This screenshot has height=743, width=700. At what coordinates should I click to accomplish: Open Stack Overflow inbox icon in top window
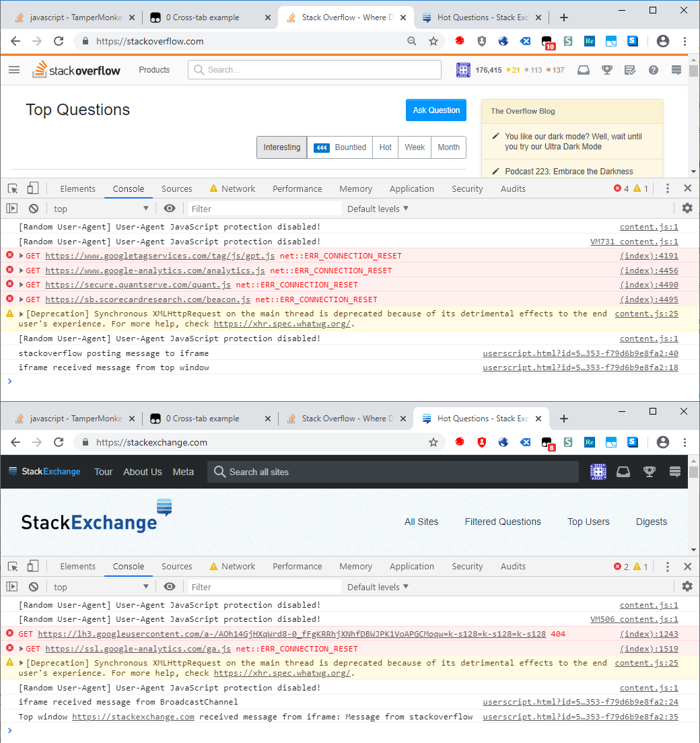pyautogui.click(x=584, y=70)
